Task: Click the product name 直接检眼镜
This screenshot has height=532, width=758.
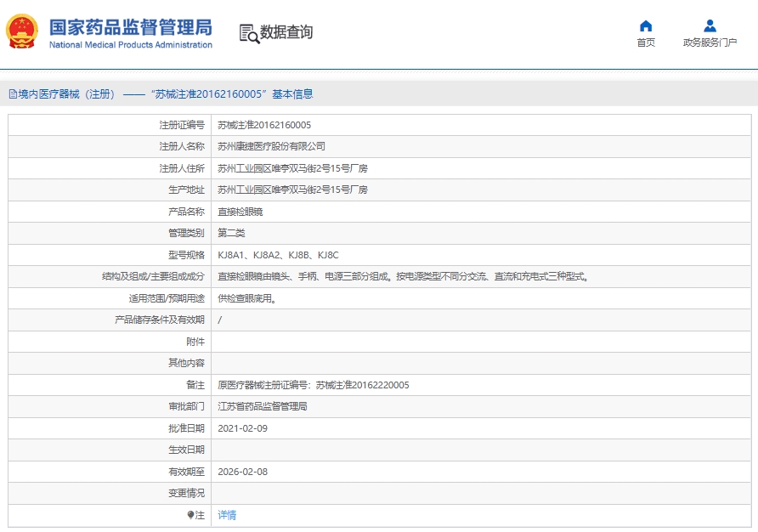Action: [240, 212]
